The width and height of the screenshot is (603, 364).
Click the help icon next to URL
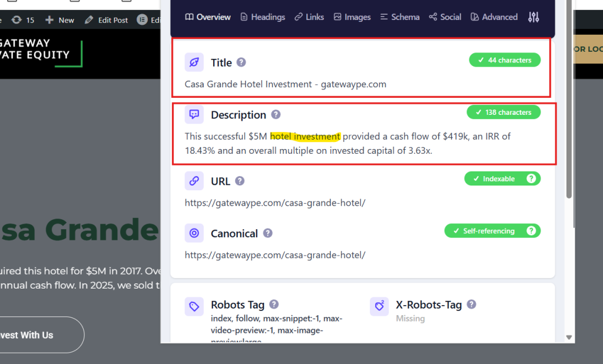pos(240,181)
